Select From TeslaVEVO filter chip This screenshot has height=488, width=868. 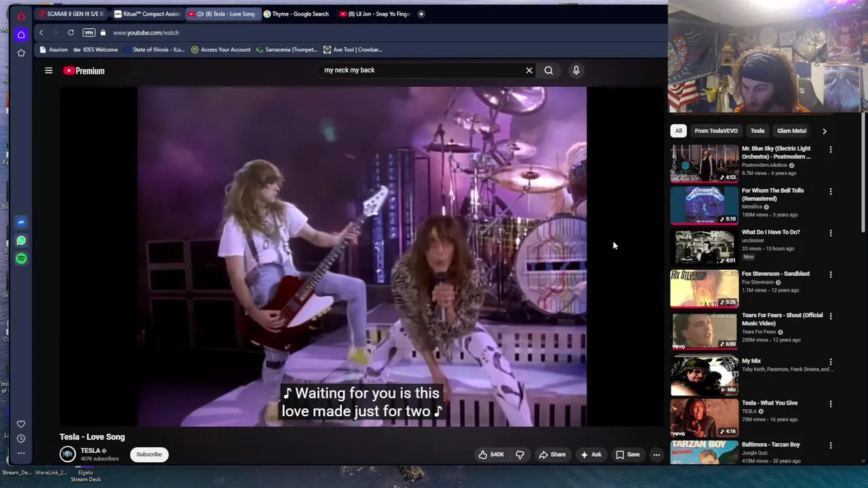715,131
